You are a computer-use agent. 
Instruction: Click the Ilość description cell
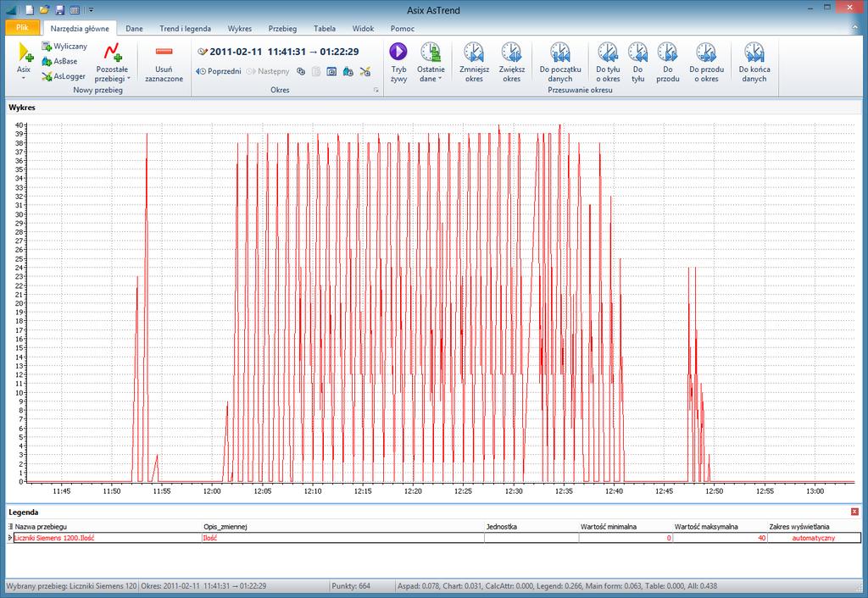click(342, 538)
